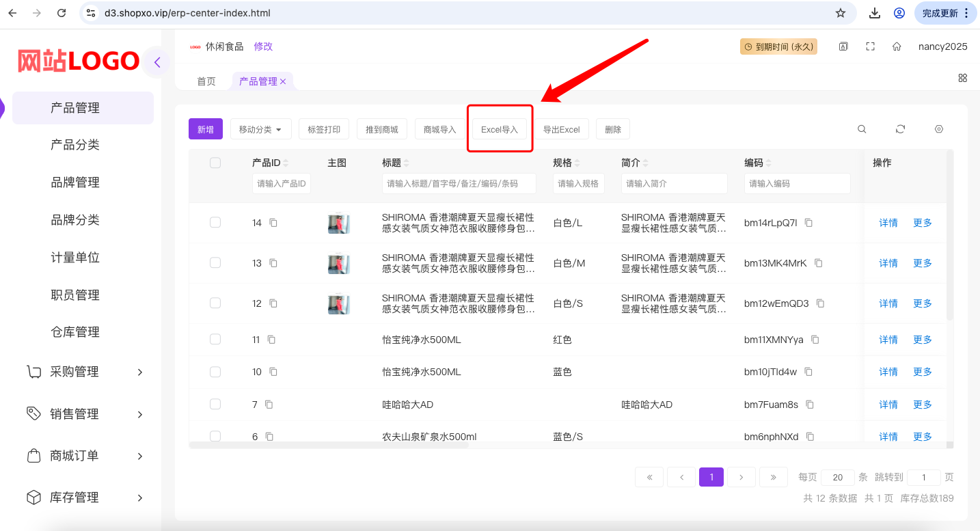Copy product ID 14
Image resolution: width=980 pixels, height=531 pixels.
coord(273,223)
